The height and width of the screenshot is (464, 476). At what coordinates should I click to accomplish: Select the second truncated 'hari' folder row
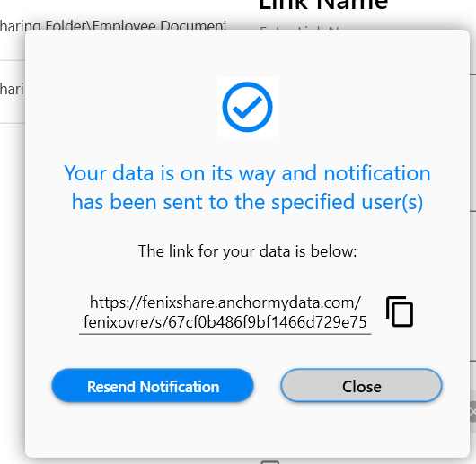point(12,89)
